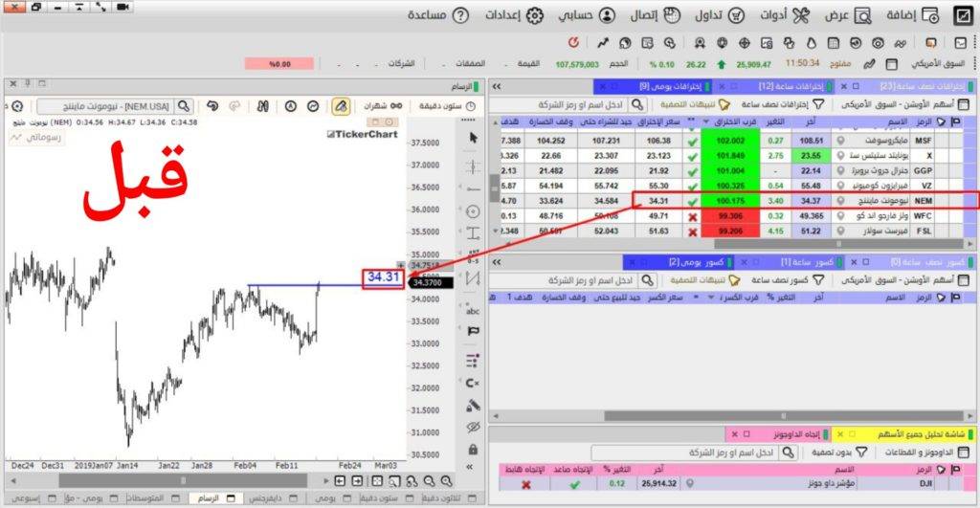This screenshot has height=508, width=980.
Task: Click تنبيهات التصفية filter alerts in breakdowns panel
Action: pyautogui.click(x=705, y=280)
